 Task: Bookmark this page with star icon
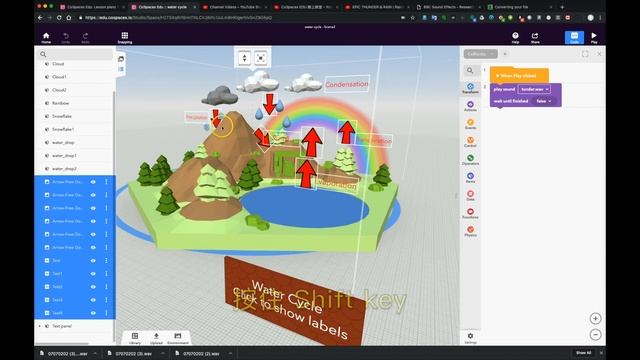click(x=413, y=18)
